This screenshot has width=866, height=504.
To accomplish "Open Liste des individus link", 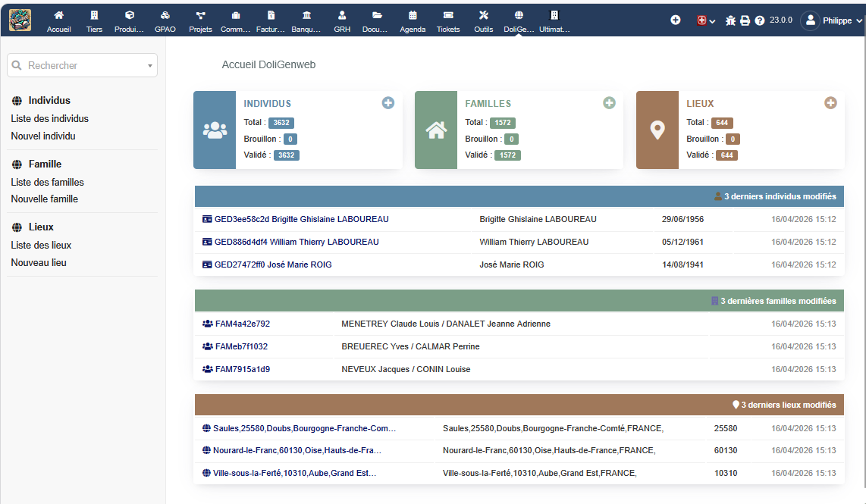I will pos(49,118).
